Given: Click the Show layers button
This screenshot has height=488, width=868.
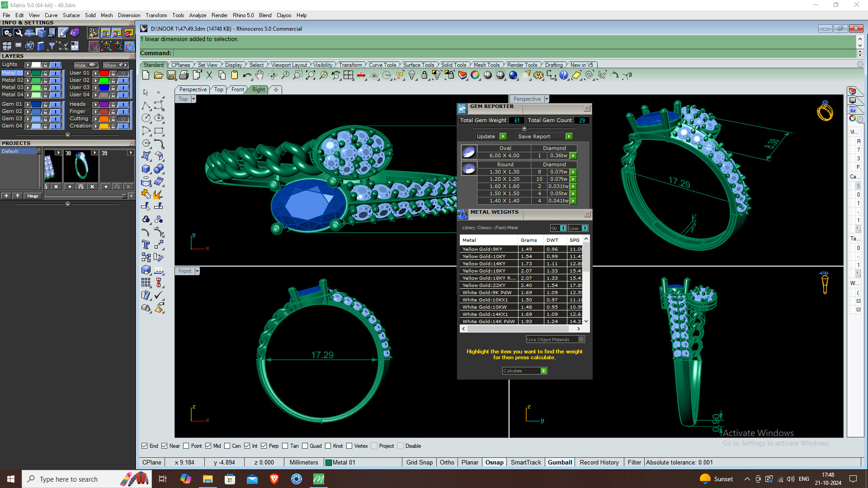Looking at the screenshot, I should 116,65.
